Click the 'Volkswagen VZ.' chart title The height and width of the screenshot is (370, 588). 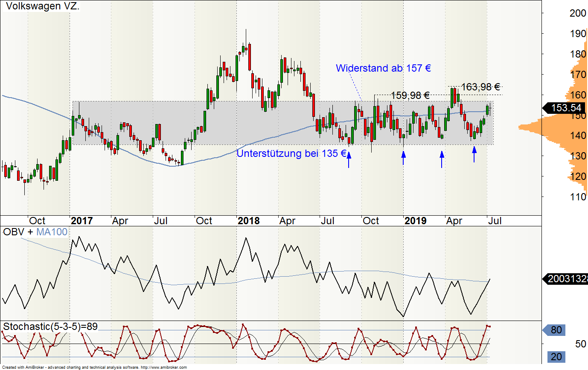[42, 6]
